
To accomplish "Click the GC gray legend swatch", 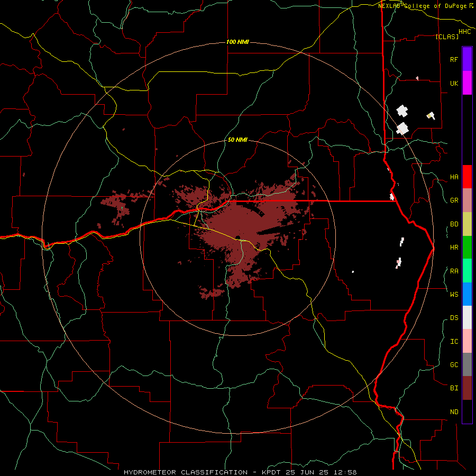I will click(467, 364).
